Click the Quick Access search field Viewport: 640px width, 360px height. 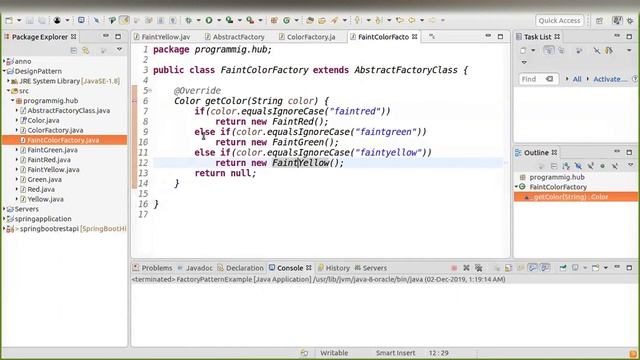pos(559,20)
